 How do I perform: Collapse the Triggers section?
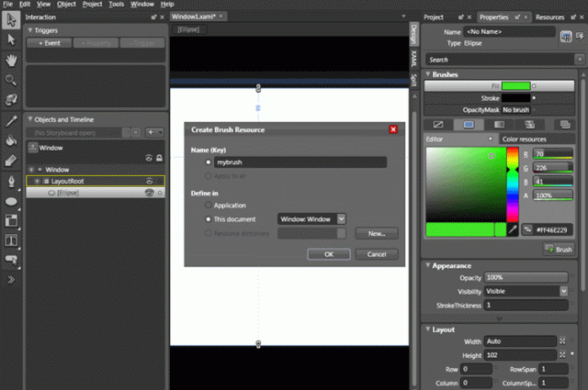click(x=30, y=30)
